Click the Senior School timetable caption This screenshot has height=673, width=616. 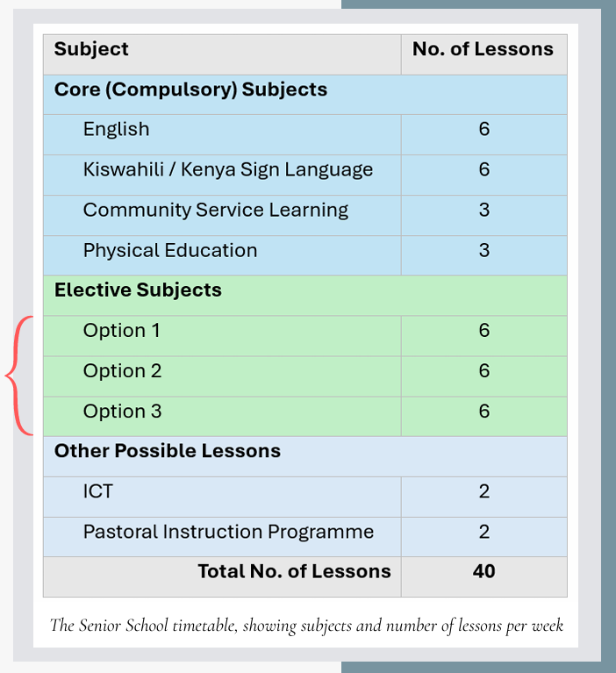coord(305,626)
